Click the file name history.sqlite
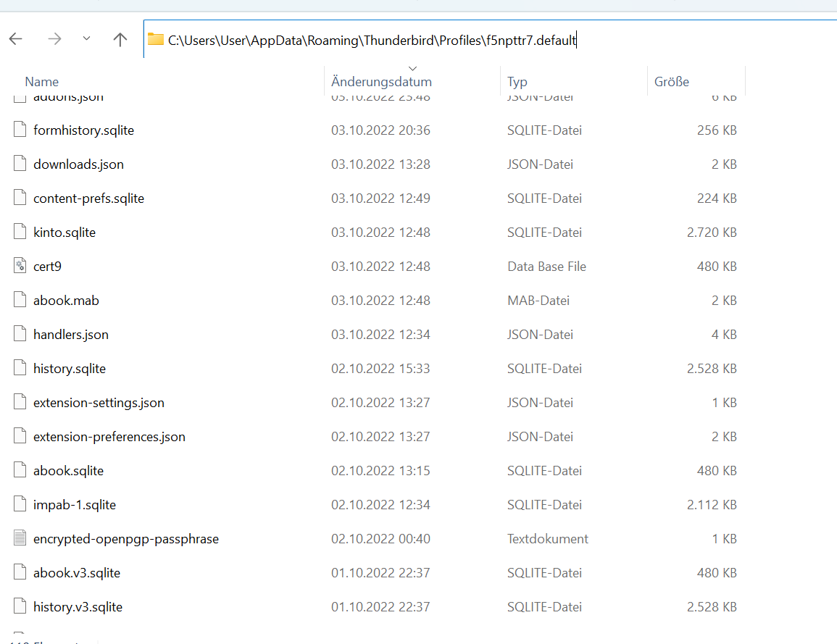Screen dimensions: 837x644 pyautogui.click(x=70, y=369)
